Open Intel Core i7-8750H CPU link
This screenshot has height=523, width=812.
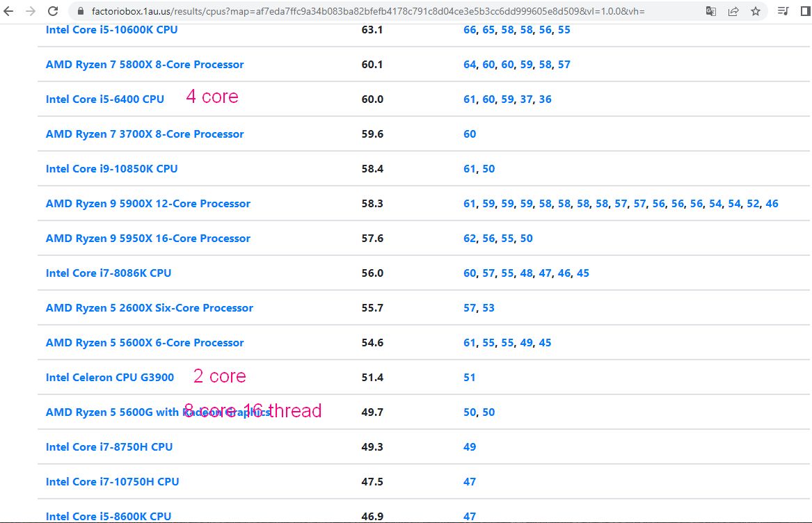click(x=109, y=447)
